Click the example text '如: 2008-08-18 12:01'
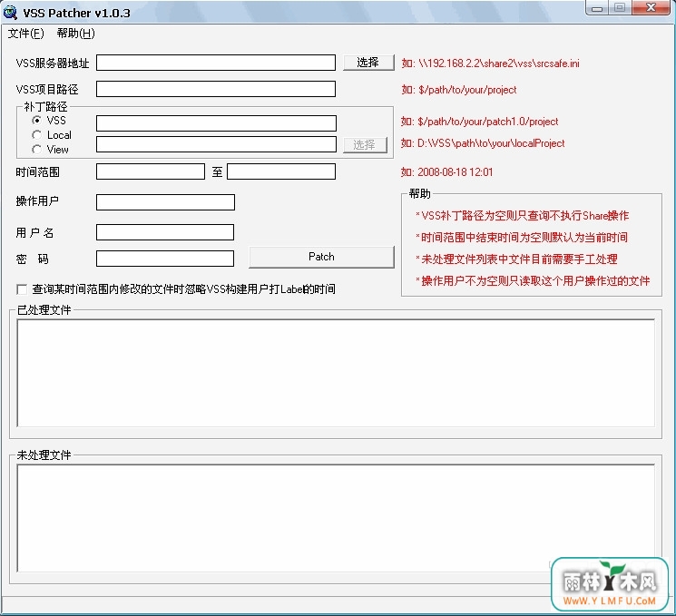 click(x=446, y=172)
